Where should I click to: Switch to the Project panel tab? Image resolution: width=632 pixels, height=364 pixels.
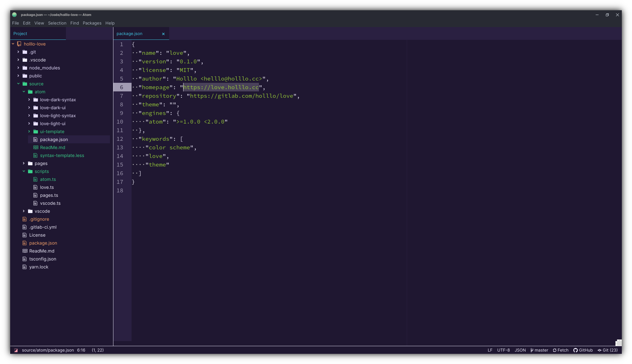click(x=38, y=34)
